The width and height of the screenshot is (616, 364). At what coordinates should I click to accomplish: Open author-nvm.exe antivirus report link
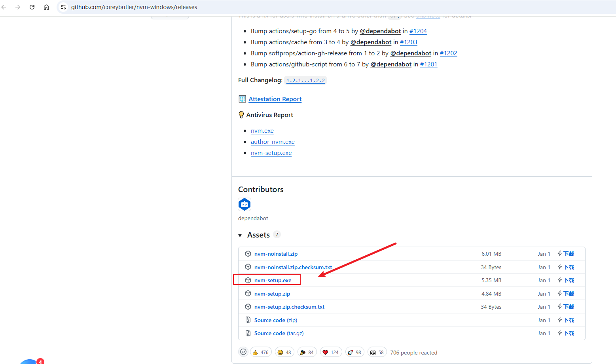(x=273, y=142)
